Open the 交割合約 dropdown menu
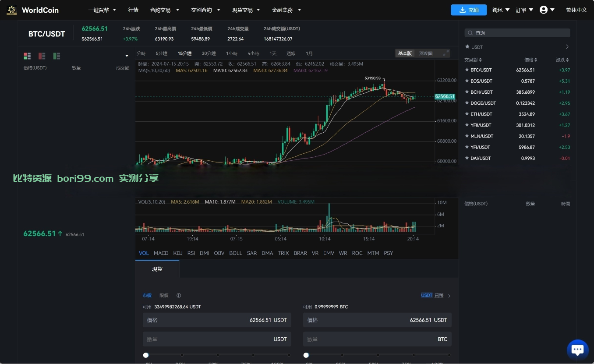The image size is (594, 364). coord(206,10)
